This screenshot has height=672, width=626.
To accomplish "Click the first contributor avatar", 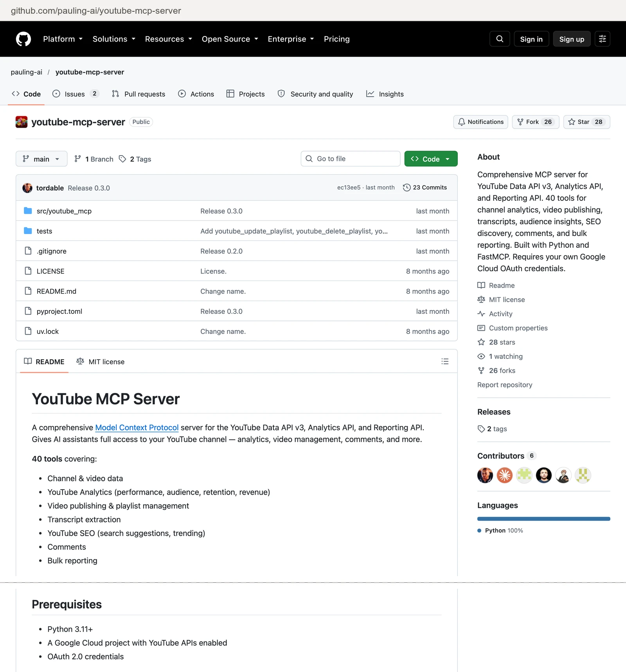I will [x=485, y=475].
